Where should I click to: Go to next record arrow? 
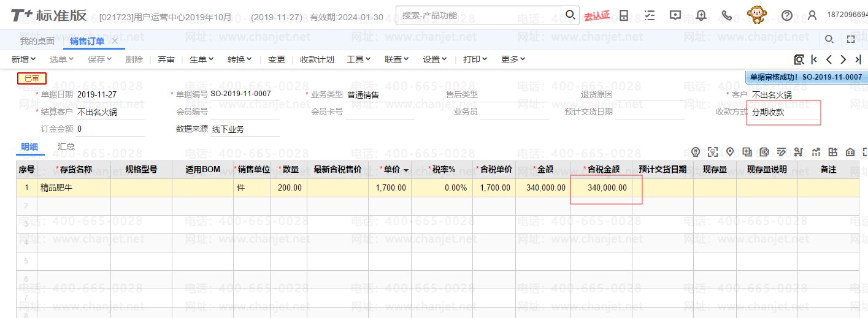[843, 59]
